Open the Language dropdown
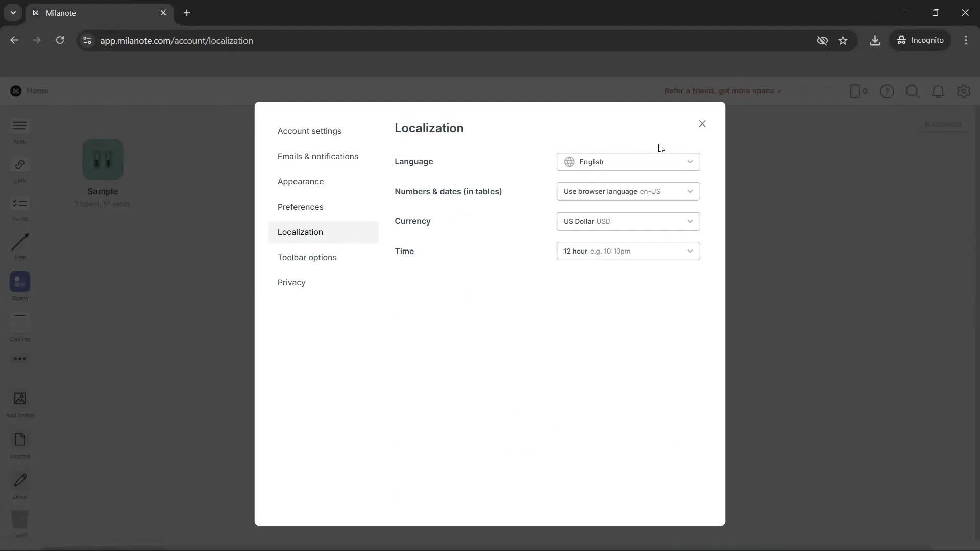The image size is (980, 551). (628, 162)
